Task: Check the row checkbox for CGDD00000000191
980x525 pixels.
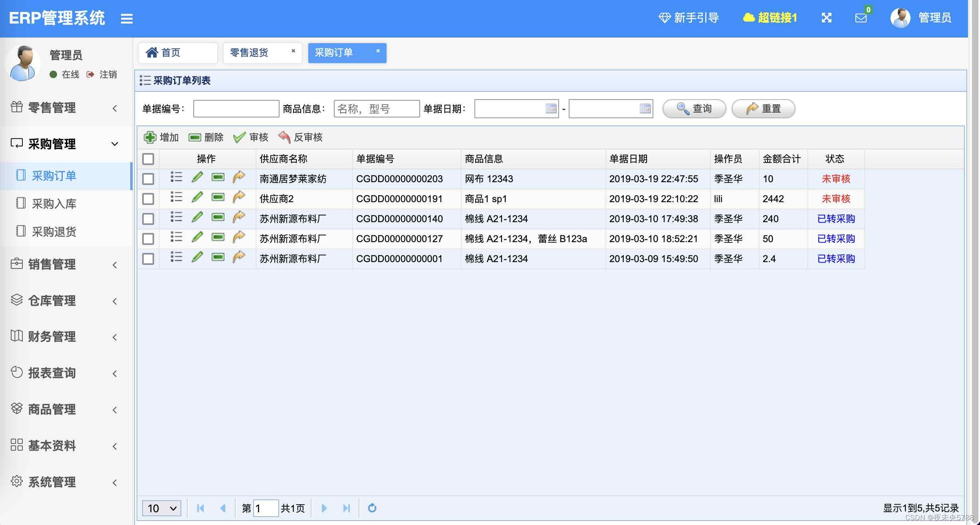Action: (x=148, y=199)
